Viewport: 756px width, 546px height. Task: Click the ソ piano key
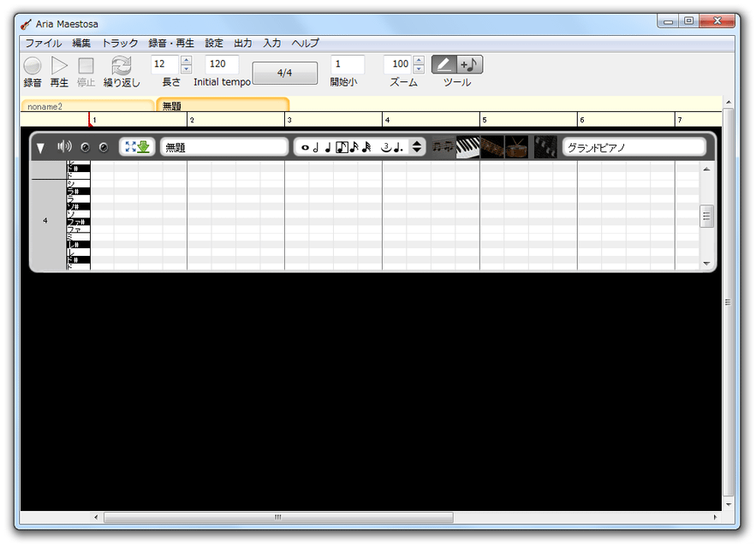pyautogui.click(x=78, y=214)
